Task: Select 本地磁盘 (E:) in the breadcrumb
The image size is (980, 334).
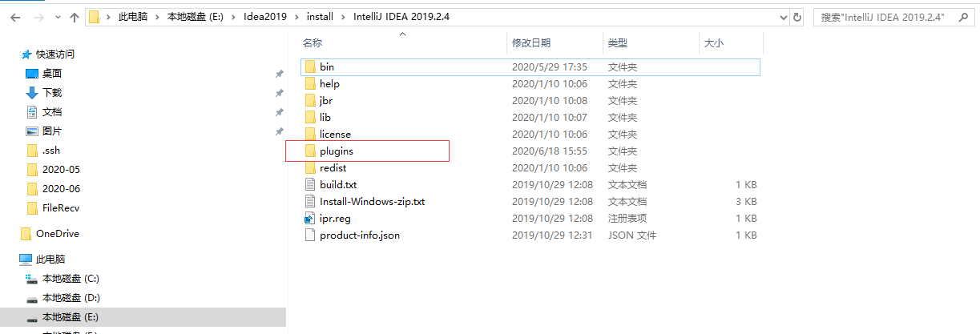Action: (195, 17)
